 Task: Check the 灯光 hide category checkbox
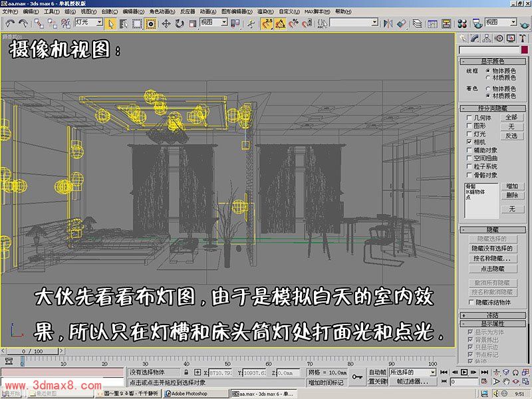click(469, 134)
